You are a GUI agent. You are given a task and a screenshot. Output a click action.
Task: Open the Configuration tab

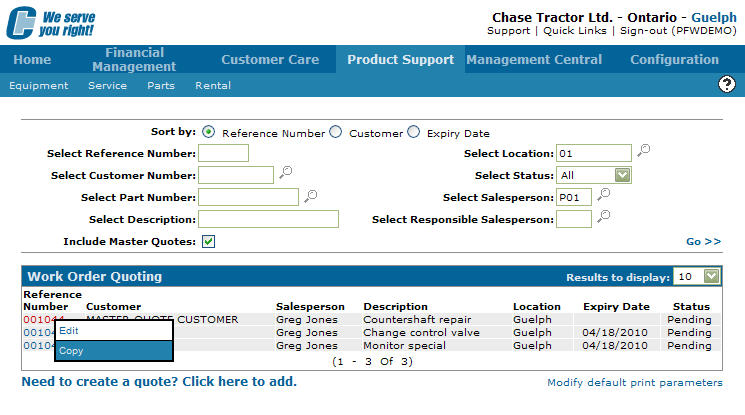point(675,59)
